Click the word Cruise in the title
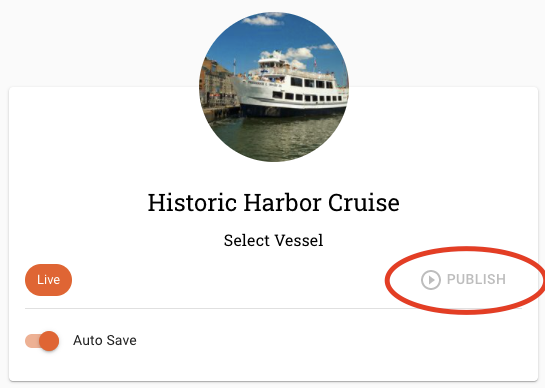Screen dimensions: 545x388 click(x=364, y=203)
